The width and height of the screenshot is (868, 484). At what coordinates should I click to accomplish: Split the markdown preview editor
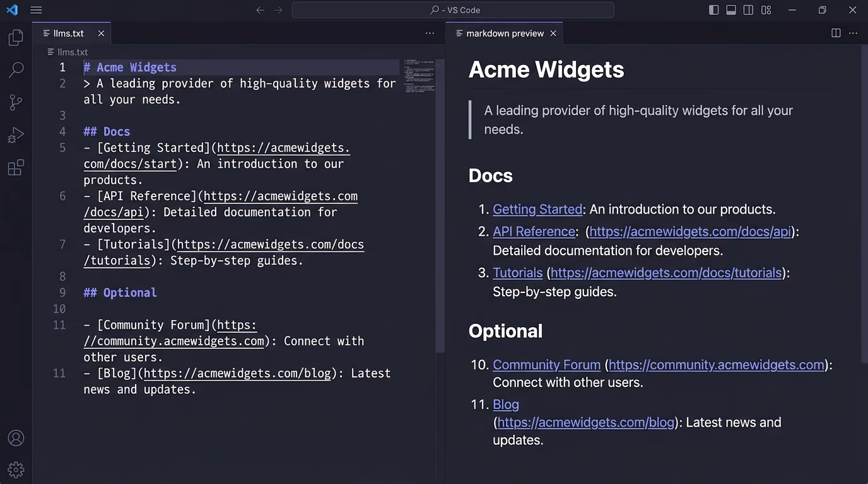(x=836, y=33)
